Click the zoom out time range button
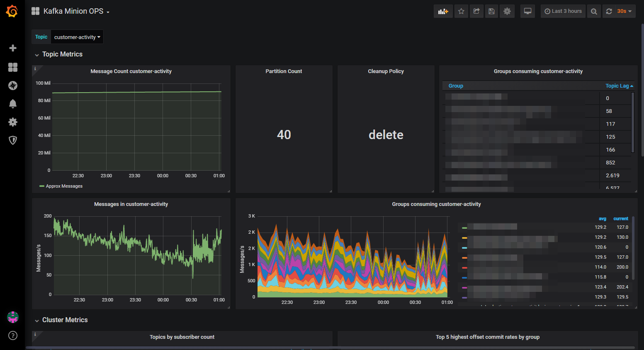The image size is (644, 350). tap(594, 11)
